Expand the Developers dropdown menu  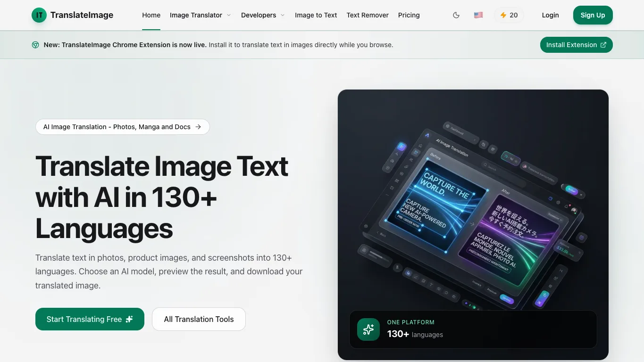click(x=263, y=15)
